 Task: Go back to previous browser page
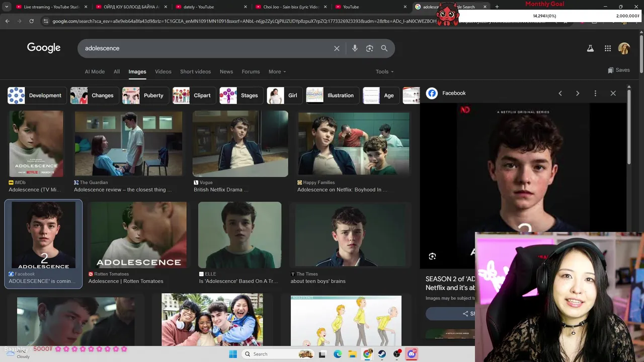coord(7,21)
